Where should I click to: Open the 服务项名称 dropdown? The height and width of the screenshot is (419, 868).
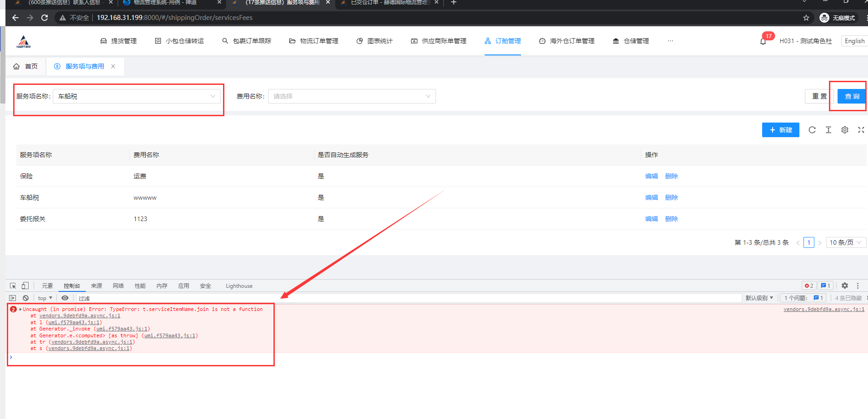(136, 96)
